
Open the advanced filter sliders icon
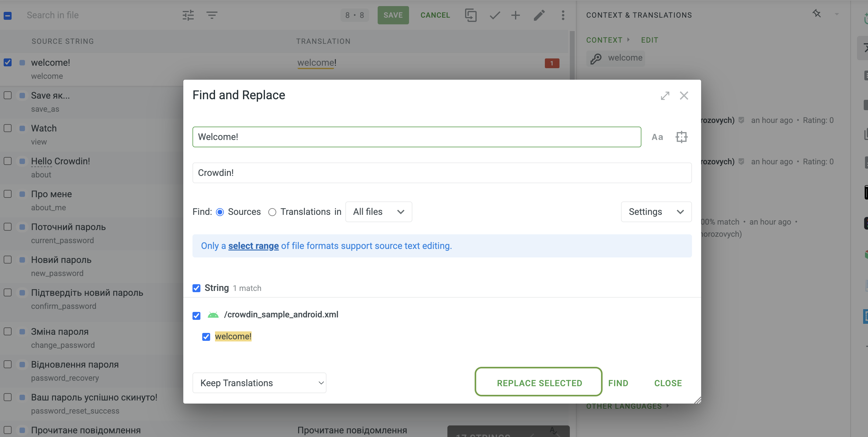pos(188,15)
